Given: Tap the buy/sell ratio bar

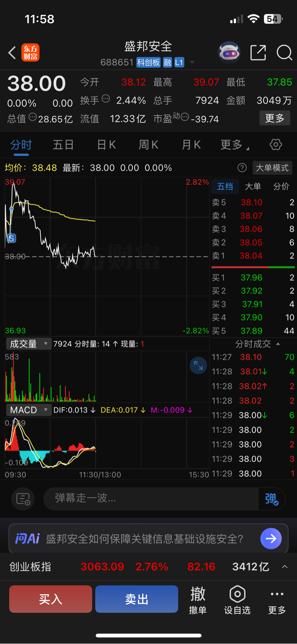Looking at the screenshot, I should pos(253,267).
